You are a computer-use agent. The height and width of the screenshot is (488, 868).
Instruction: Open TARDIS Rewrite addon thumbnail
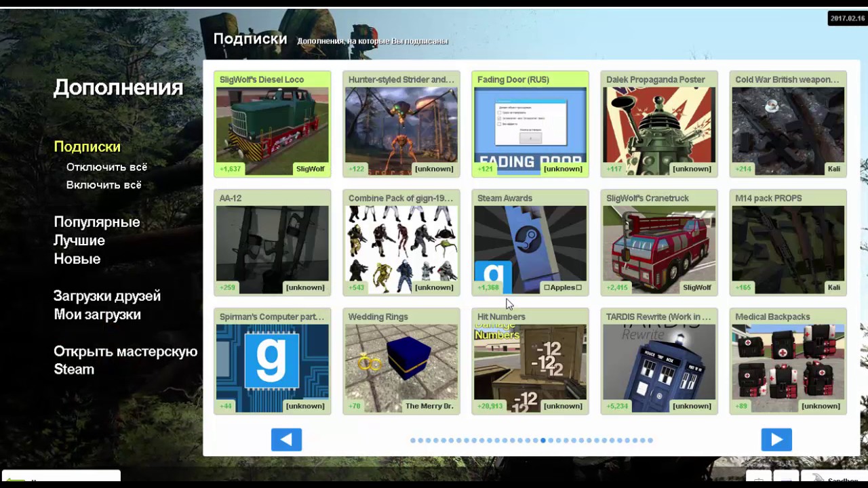coord(659,369)
